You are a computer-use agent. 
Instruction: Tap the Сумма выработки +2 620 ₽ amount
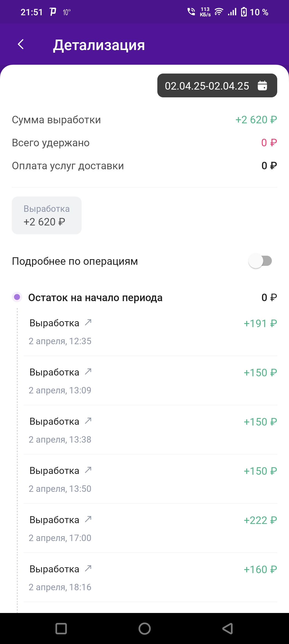(256, 120)
